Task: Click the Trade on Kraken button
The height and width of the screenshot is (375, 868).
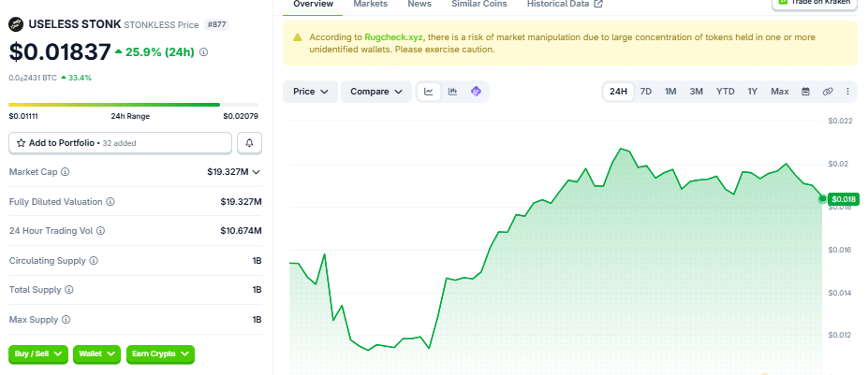Action: click(815, 4)
